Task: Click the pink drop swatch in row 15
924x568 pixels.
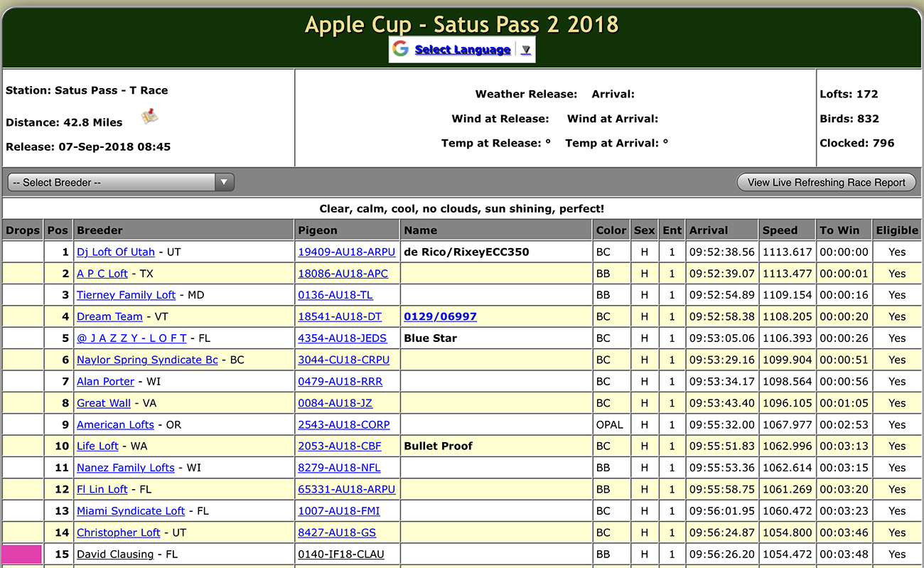Action: click(x=22, y=554)
